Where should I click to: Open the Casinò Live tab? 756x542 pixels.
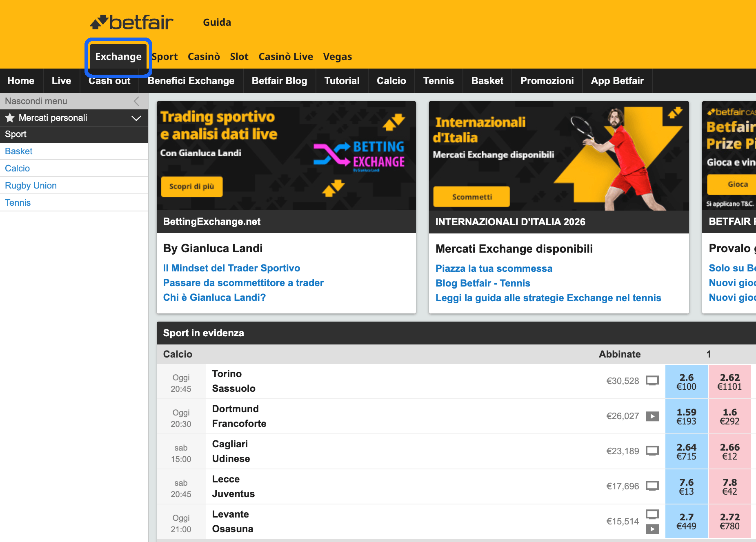(x=286, y=57)
